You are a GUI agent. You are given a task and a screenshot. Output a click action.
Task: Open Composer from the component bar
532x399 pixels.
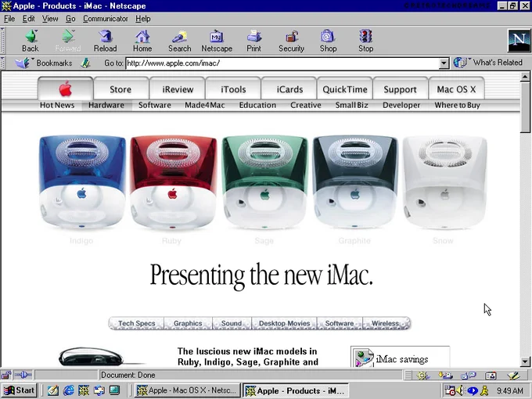point(514,376)
